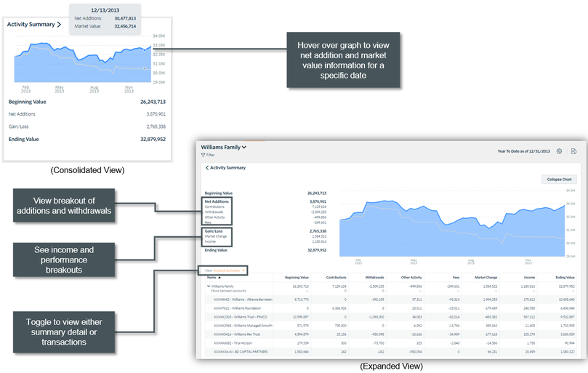Open the settings gear in expanded view
This screenshot has height=373, width=588.
click(x=559, y=151)
